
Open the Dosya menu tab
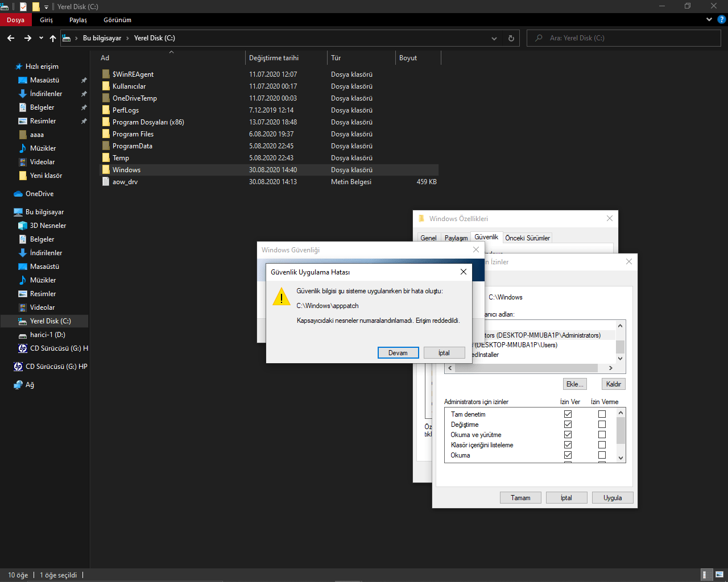tap(15, 20)
